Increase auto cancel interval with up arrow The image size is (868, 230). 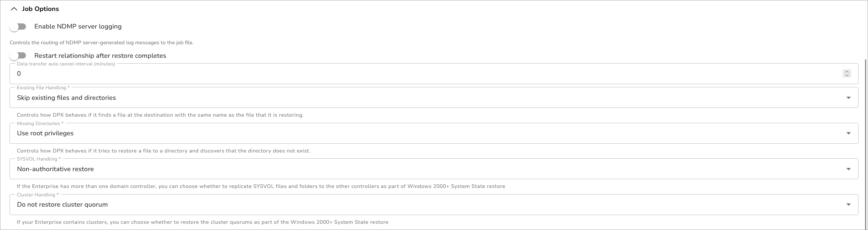point(847,72)
